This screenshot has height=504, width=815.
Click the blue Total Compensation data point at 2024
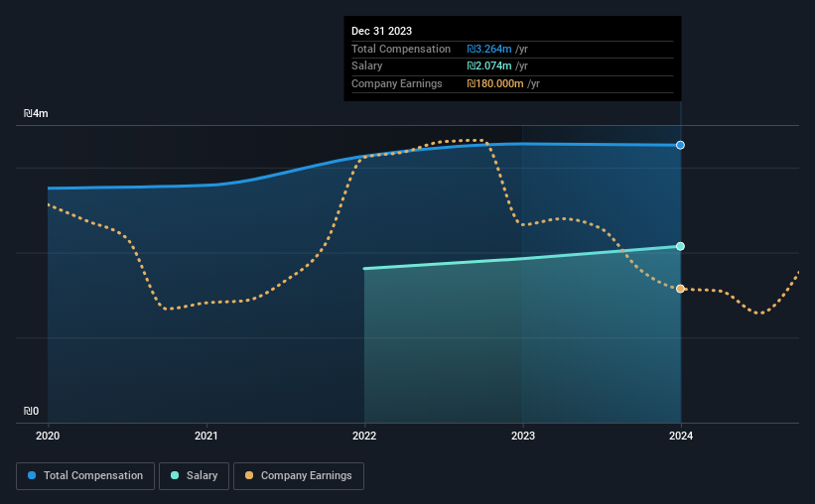coord(680,145)
